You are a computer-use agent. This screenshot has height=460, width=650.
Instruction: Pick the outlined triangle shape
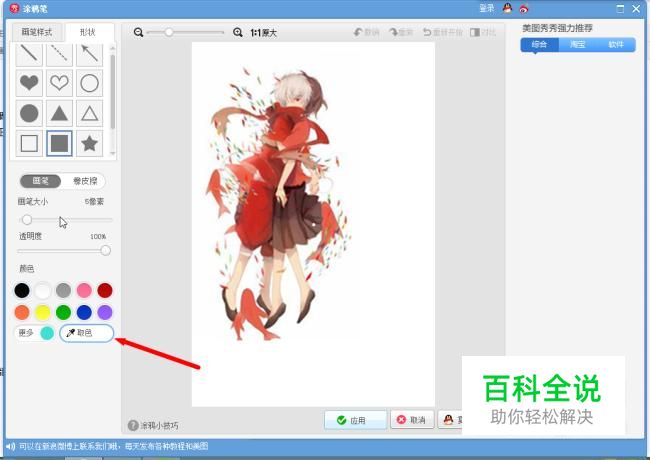pos(90,113)
